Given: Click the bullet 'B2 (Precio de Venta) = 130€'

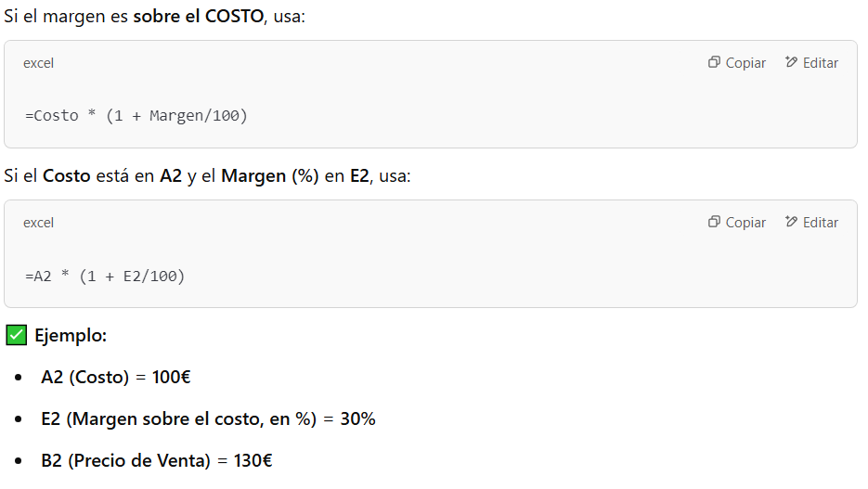Looking at the screenshot, I should [156, 461].
